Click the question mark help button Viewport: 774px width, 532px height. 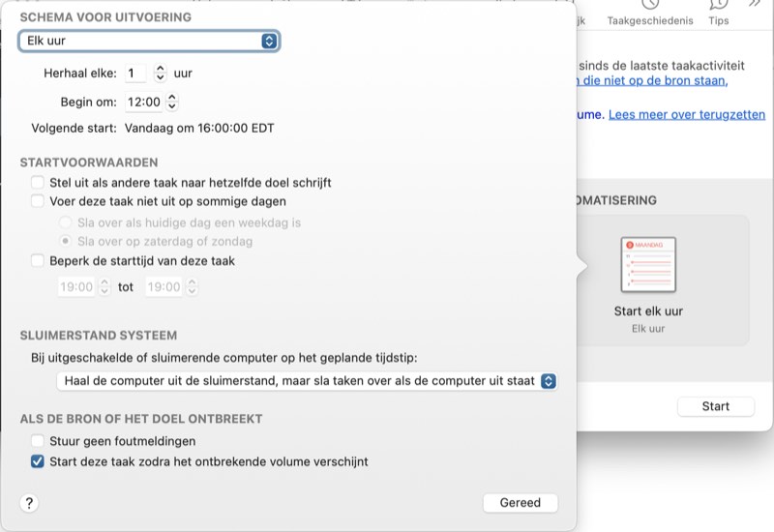tap(29, 503)
